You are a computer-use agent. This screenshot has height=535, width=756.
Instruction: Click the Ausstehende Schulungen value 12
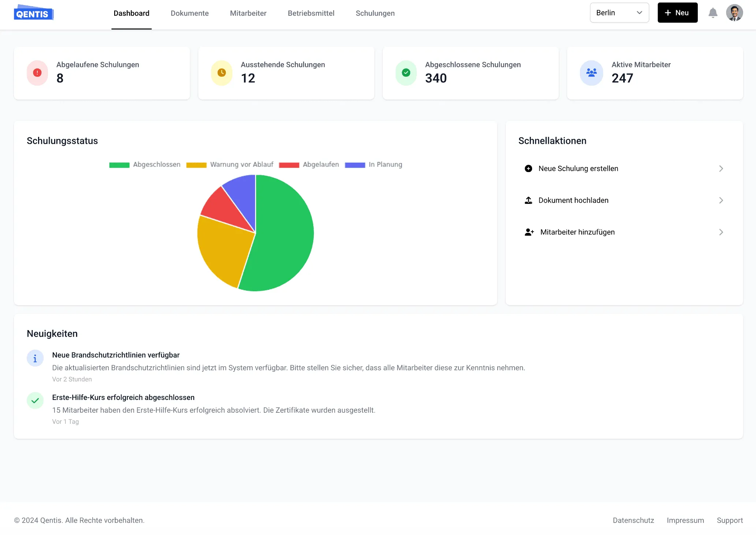pos(248,78)
